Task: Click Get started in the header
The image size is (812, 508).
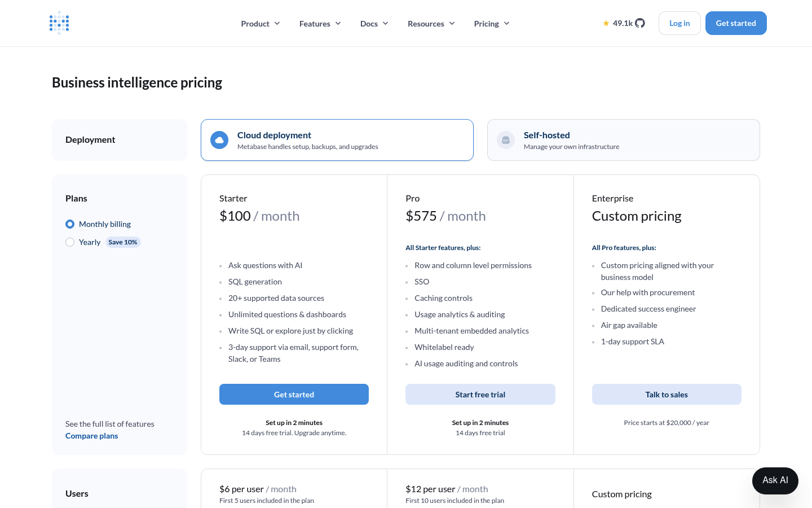Action: click(x=736, y=23)
